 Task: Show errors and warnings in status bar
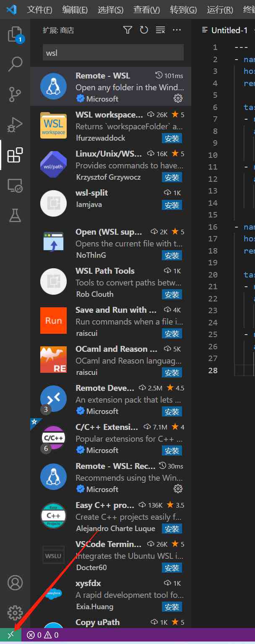pos(43,635)
